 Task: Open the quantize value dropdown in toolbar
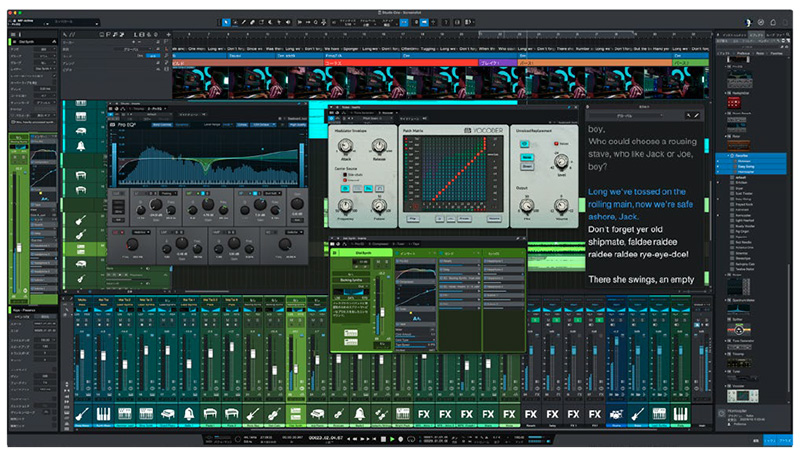348,22
